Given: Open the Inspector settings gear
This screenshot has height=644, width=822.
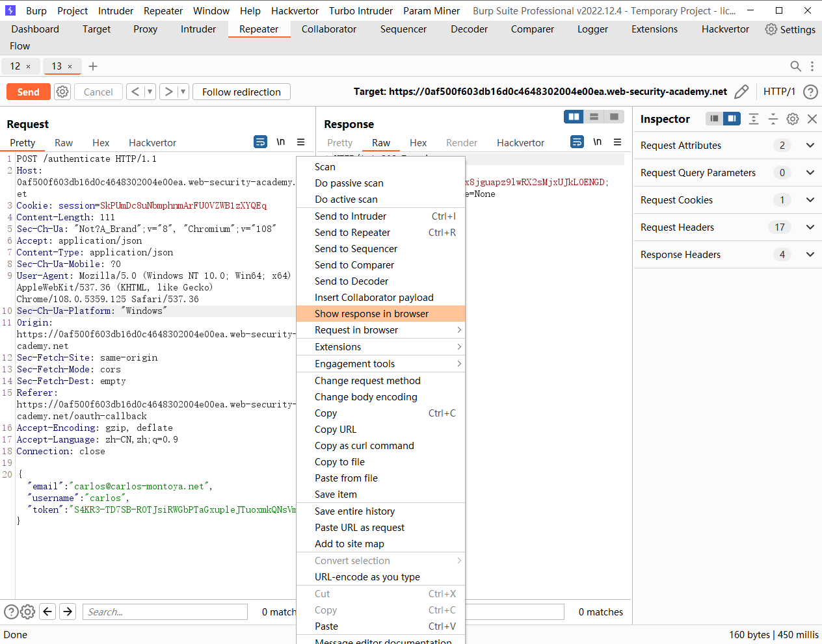Looking at the screenshot, I should point(792,119).
